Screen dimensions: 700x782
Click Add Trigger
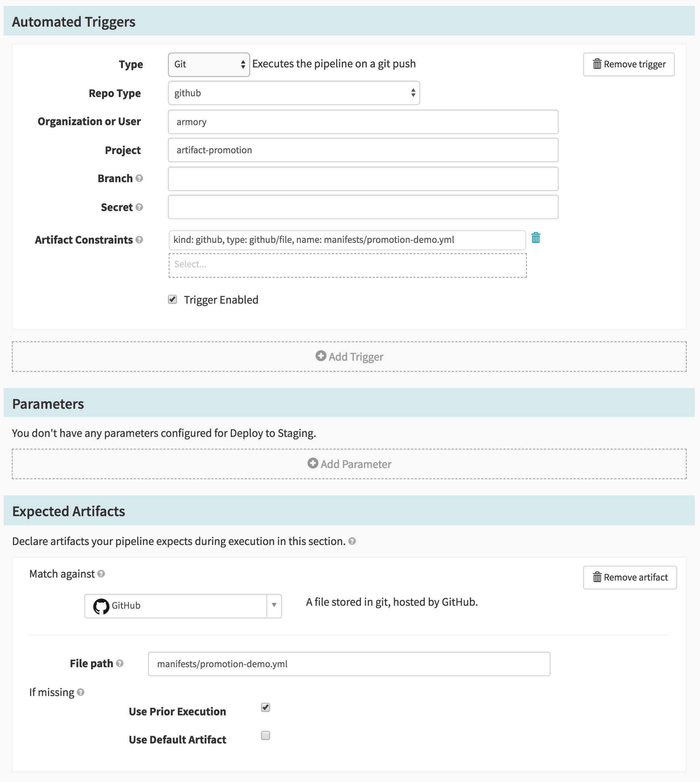349,357
